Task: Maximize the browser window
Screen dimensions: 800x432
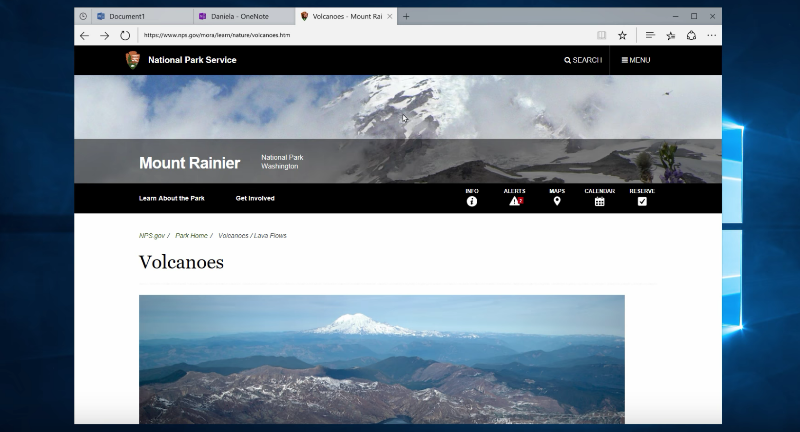Action: tap(694, 16)
